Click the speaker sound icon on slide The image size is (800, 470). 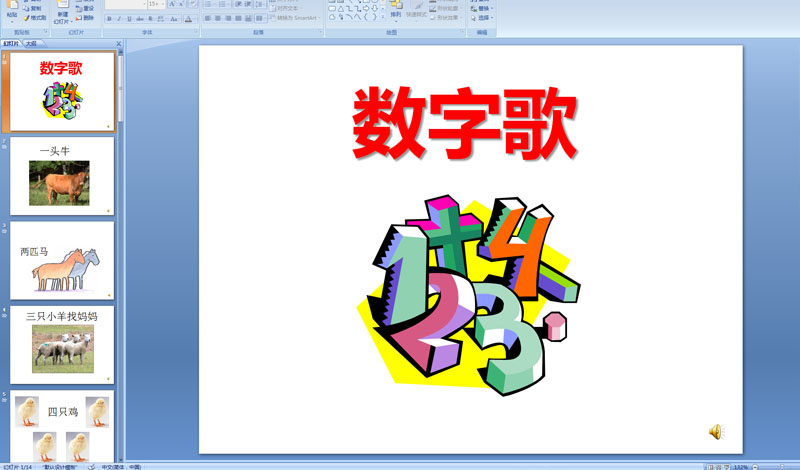tap(715, 431)
